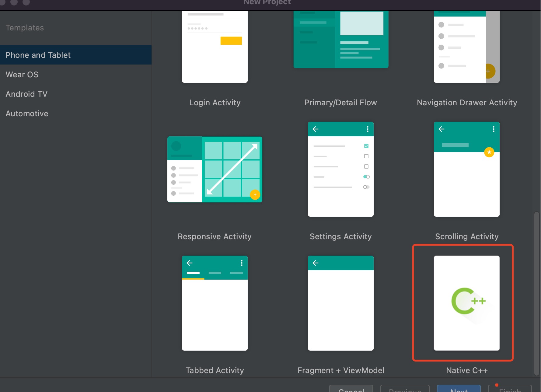The width and height of the screenshot is (541, 392).
Task: Choose the Settings Activity template thumbnail
Action: point(341,169)
